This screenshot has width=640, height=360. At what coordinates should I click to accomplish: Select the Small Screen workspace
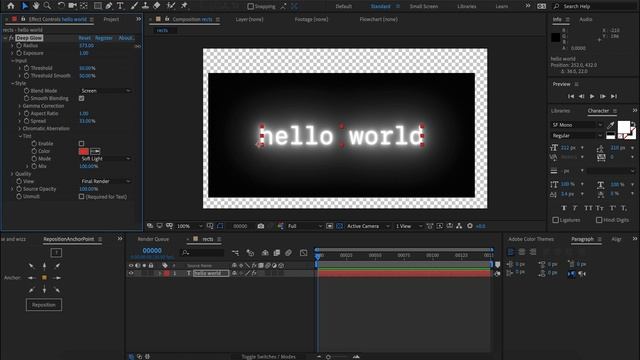424,6
